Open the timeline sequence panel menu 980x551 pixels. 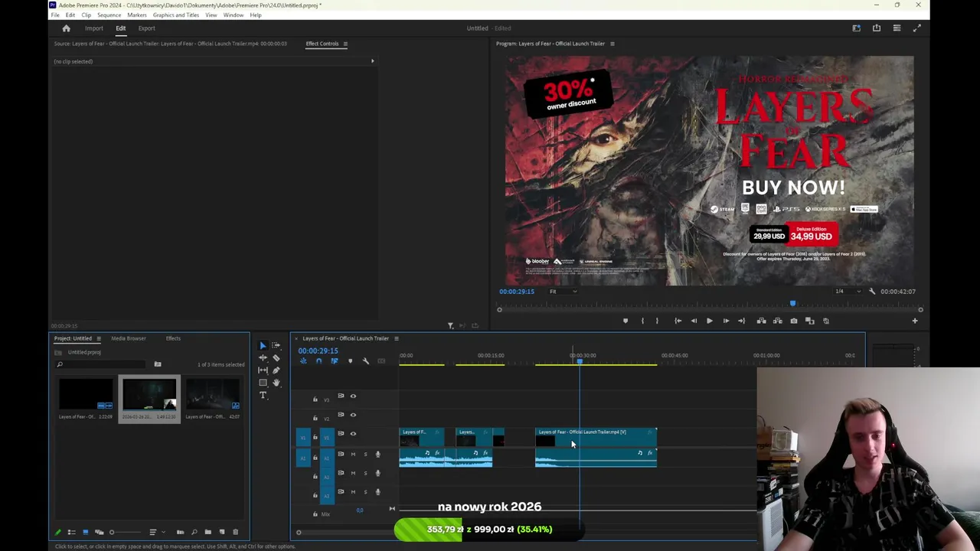396,338
